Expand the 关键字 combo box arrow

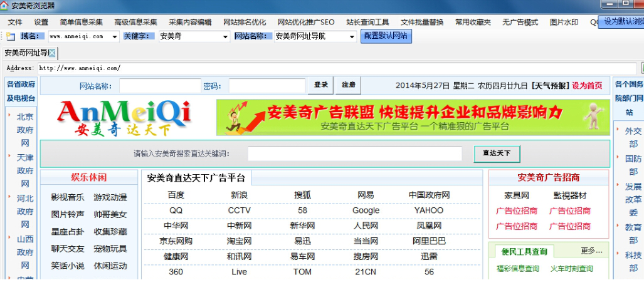225,36
